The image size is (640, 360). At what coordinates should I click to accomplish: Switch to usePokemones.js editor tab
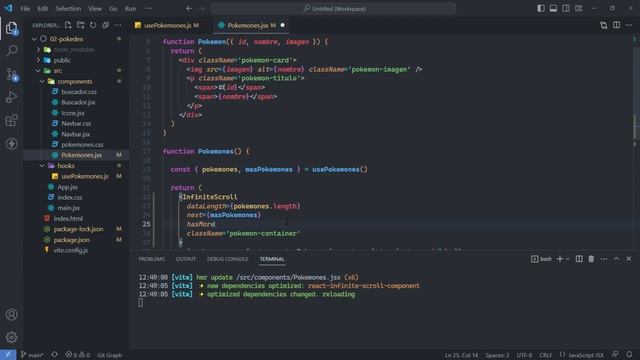click(167, 25)
